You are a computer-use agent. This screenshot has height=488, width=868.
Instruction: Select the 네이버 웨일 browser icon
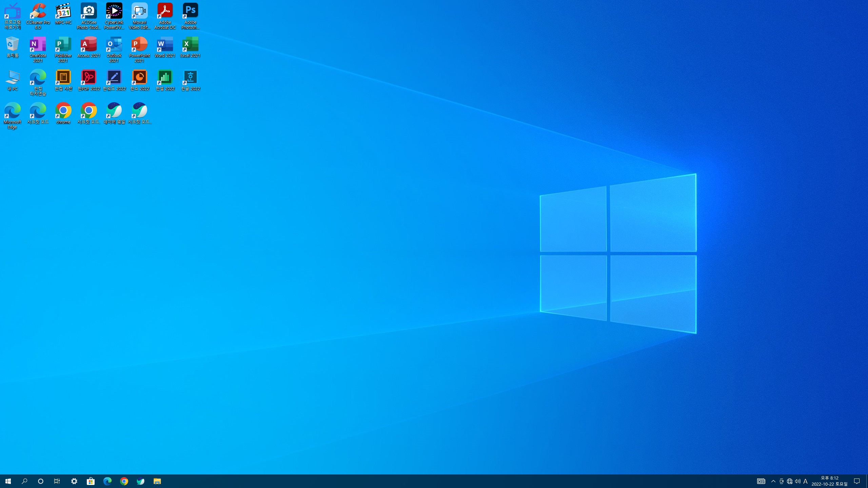click(x=114, y=113)
